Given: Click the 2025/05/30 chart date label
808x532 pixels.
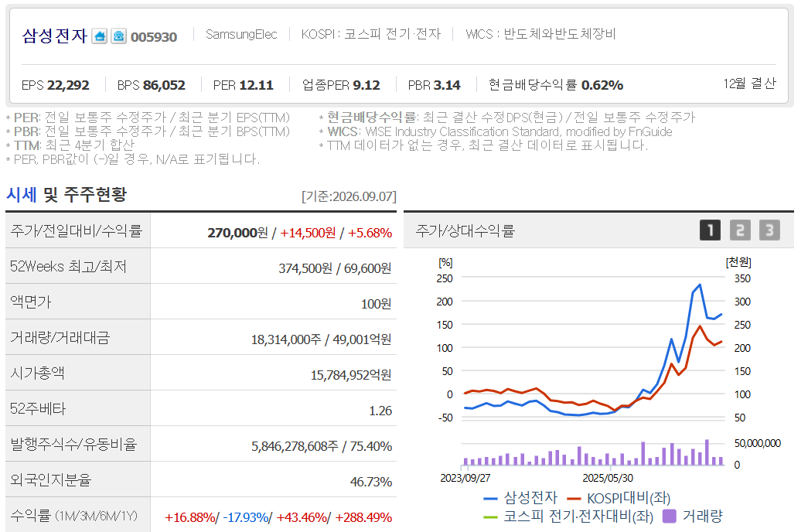Looking at the screenshot, I should [x=608, y=478].
